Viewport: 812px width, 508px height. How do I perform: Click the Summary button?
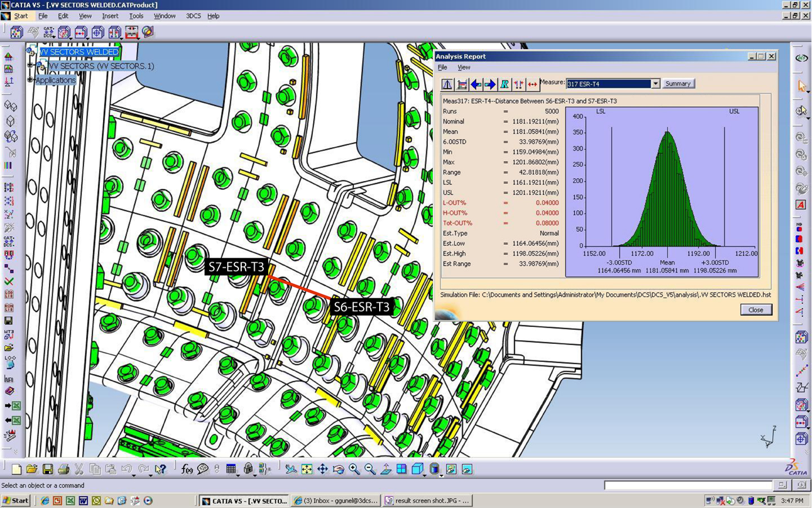coord(677,83)
